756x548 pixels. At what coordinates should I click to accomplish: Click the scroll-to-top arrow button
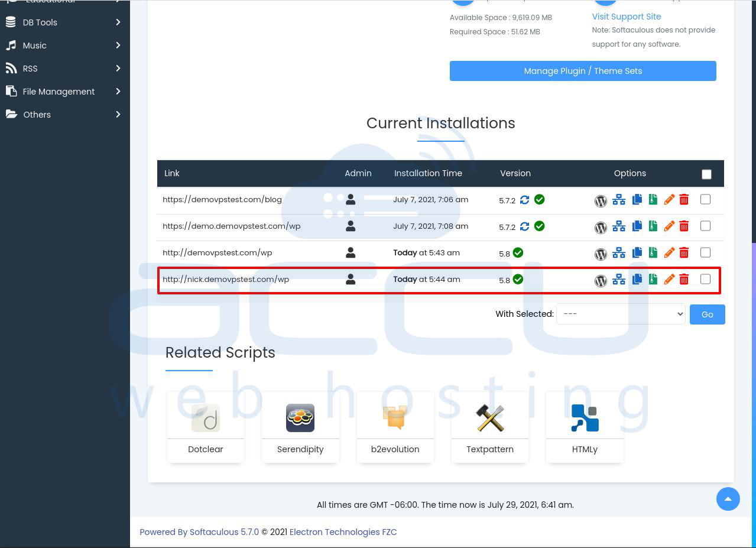[728, 499]
